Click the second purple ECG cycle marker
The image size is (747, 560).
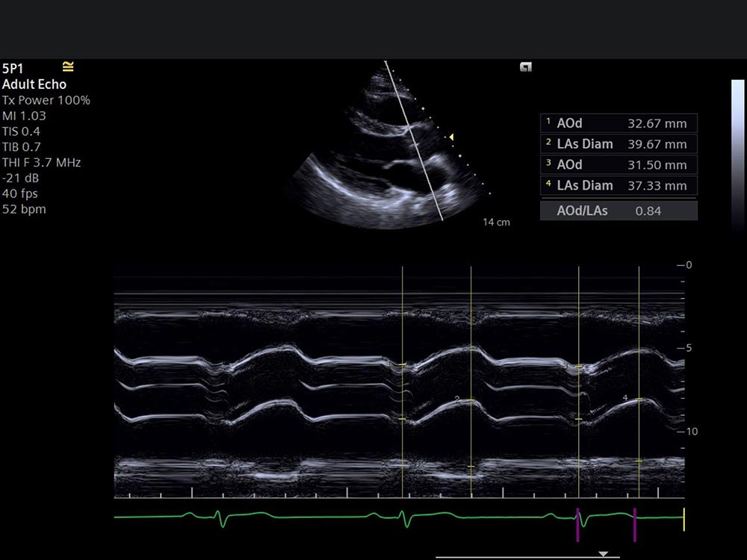[634, 524]
